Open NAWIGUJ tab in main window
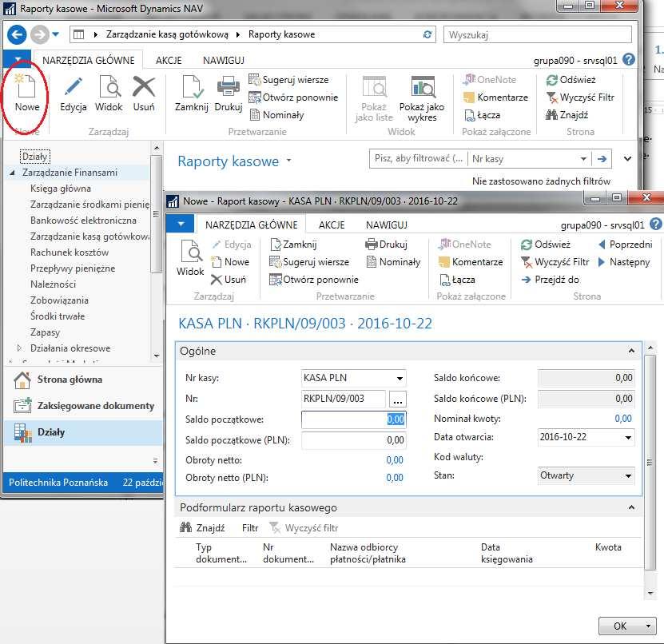Viewport: 664px width, 644px height. (223, 60)
